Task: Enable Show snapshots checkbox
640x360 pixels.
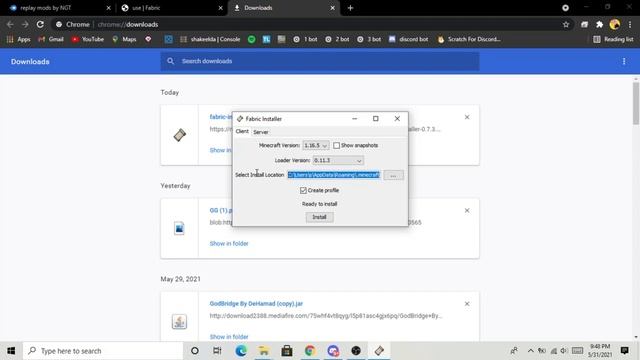Action: click(336, 145)
